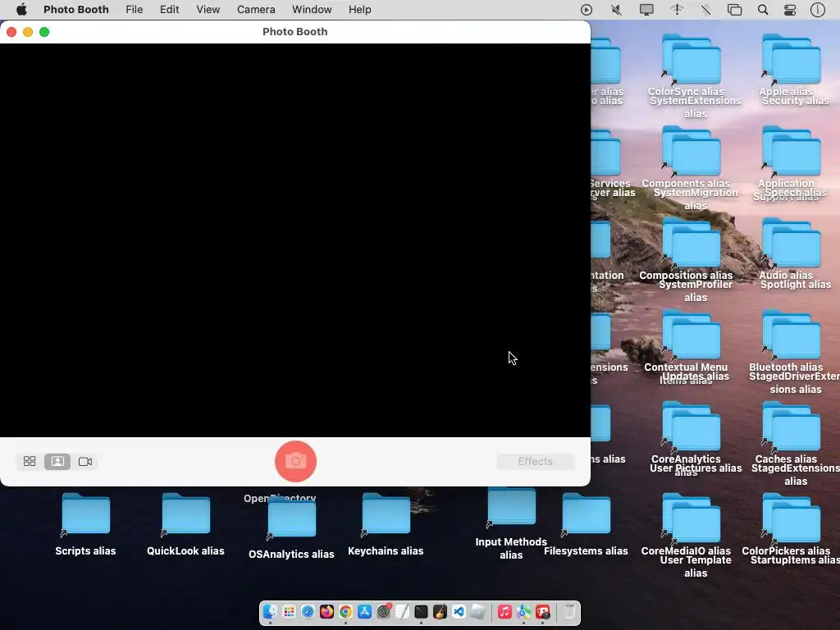Launch Firefox from the Dock
This screenshot has width=840, height=630.
pyautogui.click(x=326, y=611)
